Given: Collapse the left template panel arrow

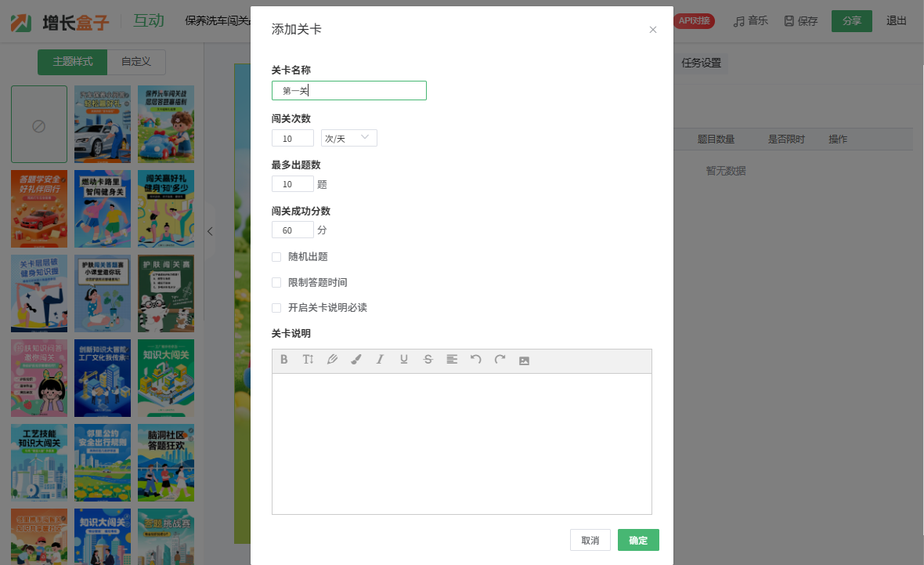Looking at the screenshot, I should tap(210, 231).
